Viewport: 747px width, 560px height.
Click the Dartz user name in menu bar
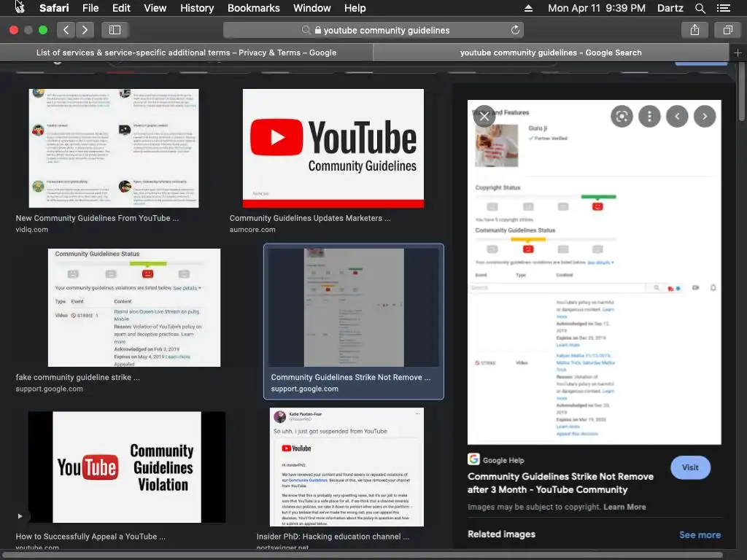(670, 8)
